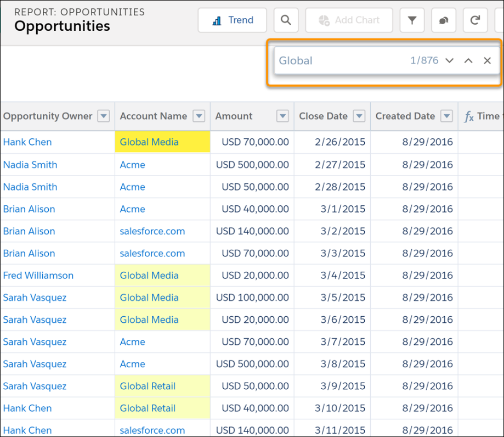This screenshot has height=437, width=504.
Task: Open Fred Williamson link
Action: tap(38, 276)
